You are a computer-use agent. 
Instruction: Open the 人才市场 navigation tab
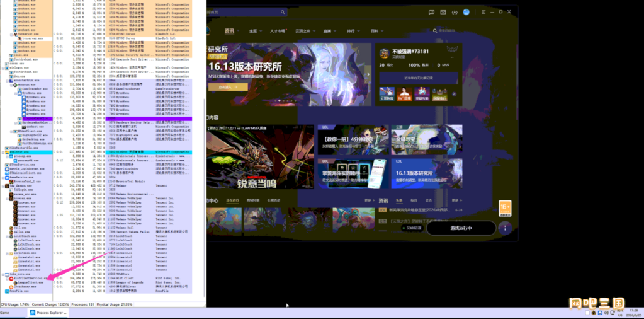(278, 31)
